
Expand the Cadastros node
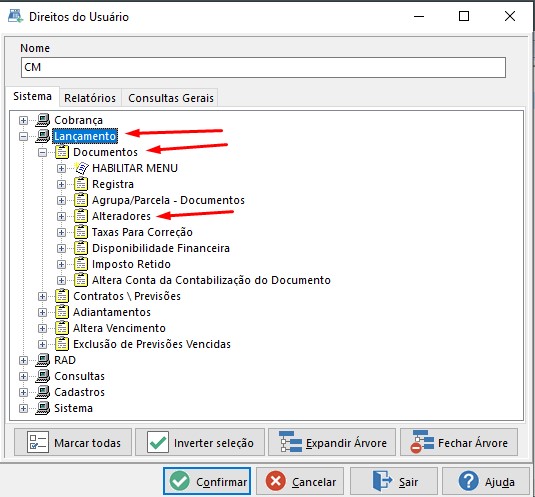point(23,393)
